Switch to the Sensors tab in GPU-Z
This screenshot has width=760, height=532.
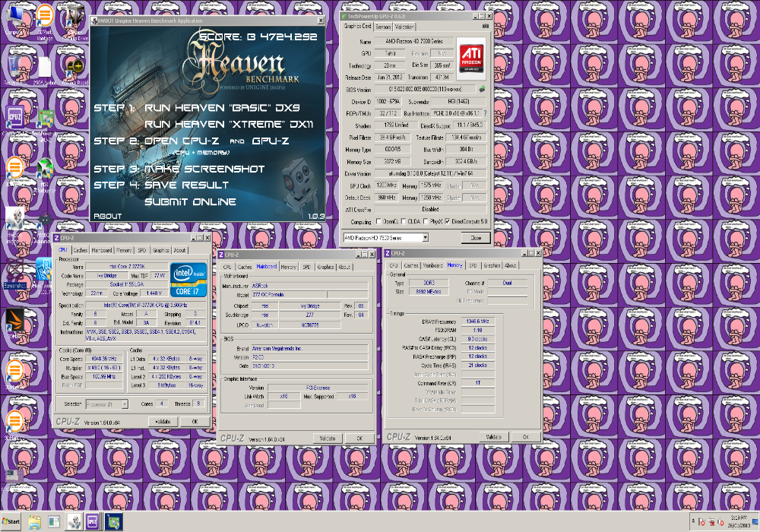tap(383, 27)
